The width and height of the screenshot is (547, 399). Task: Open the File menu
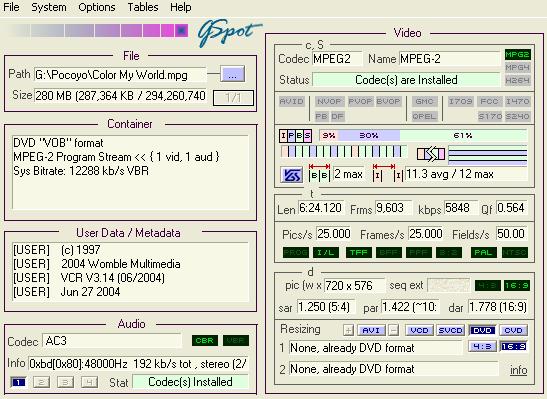point(11,7)
